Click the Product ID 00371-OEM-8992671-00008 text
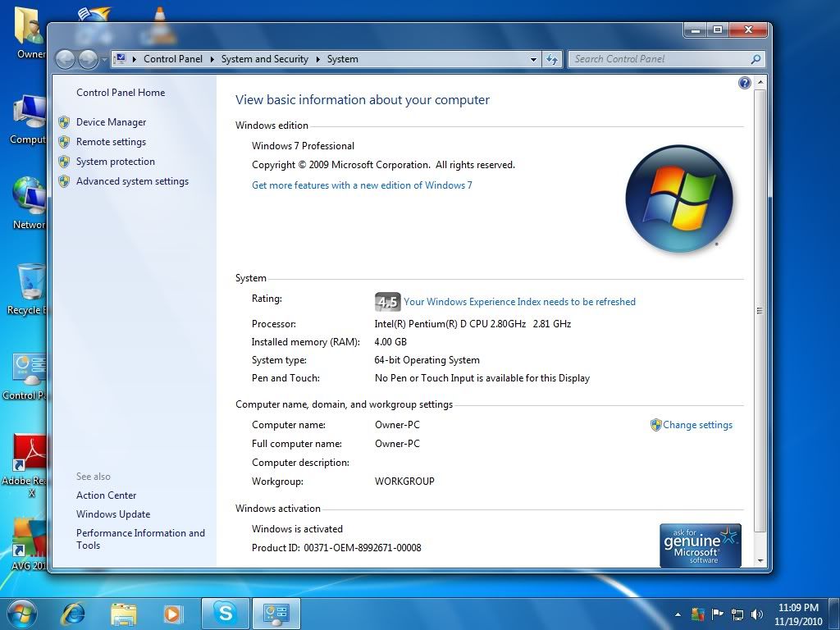The height and width of the screenshot is (630, 840). tap(336, 547)
